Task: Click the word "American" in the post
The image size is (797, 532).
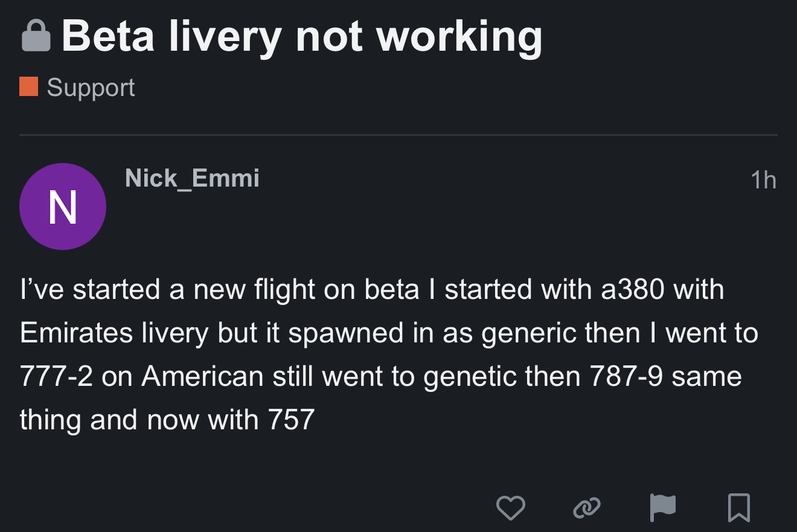Action: (202, 376)
